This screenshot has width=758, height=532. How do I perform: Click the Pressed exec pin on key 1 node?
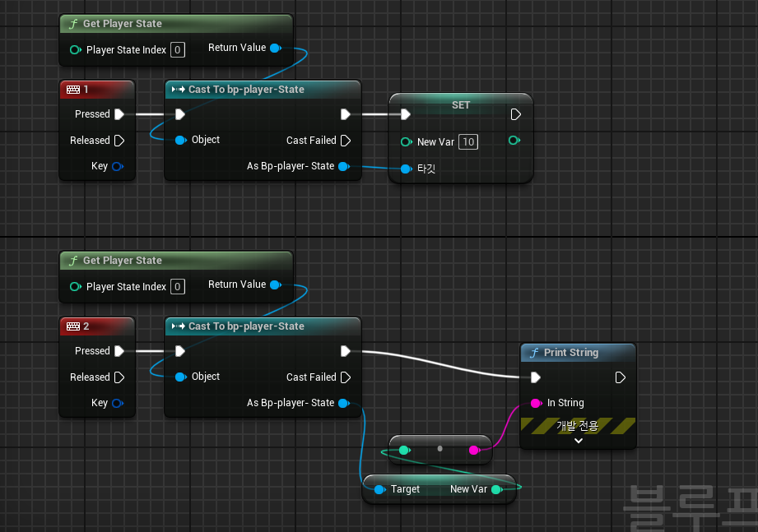coord(119,114)
